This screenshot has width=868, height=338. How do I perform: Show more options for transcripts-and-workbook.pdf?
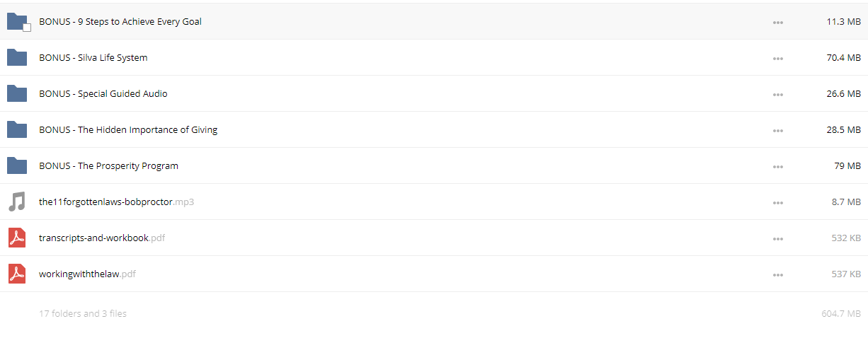pyautogui.click(x=778, y=238)
